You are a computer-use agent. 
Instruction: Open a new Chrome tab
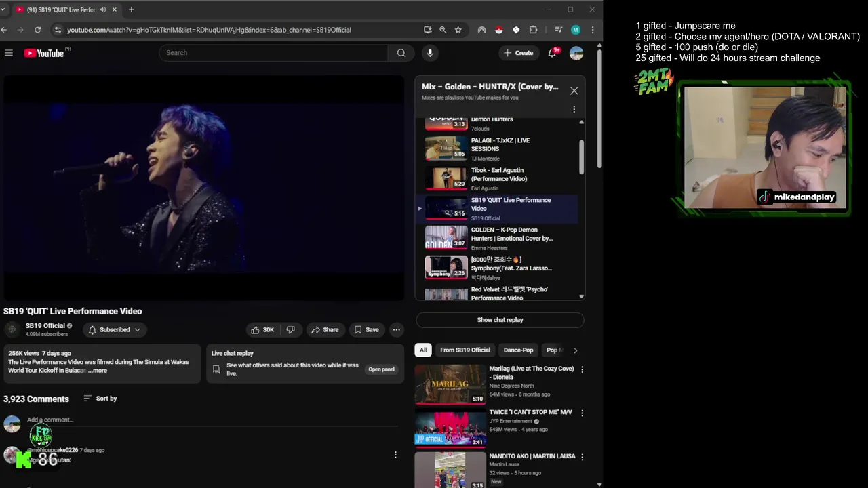[131, 9]
